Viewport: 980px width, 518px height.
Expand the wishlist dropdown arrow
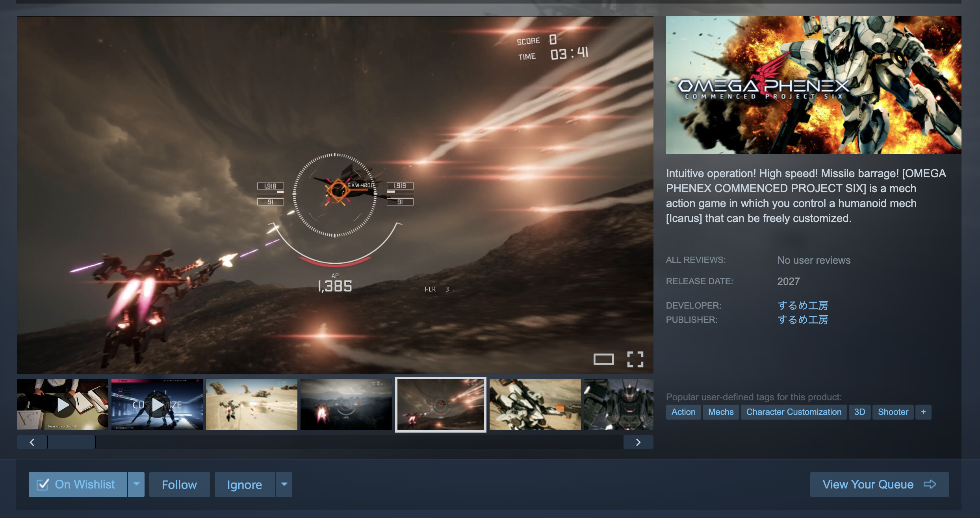pyautogui.click(x=136, y=484)
